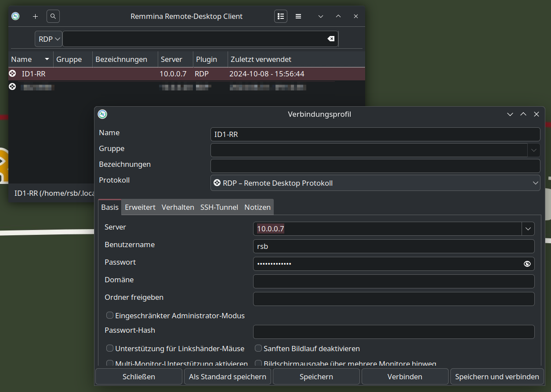Open the Server address history dropdown
The image size is (551, 392).
(x=528, y=229)
